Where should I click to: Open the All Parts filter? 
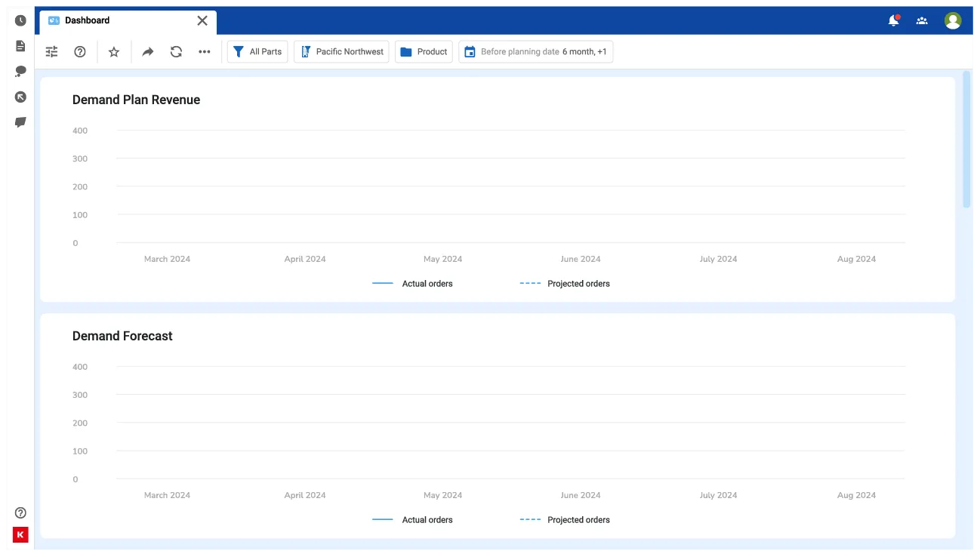[x=257, y=51]
